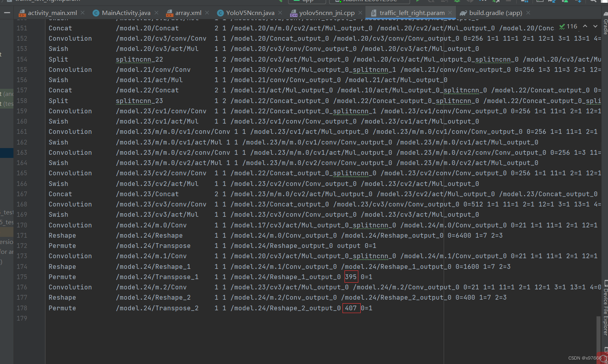608x364 pixels.
Task: Close the array.xml editor tab
Action: [x=208, y=13]
